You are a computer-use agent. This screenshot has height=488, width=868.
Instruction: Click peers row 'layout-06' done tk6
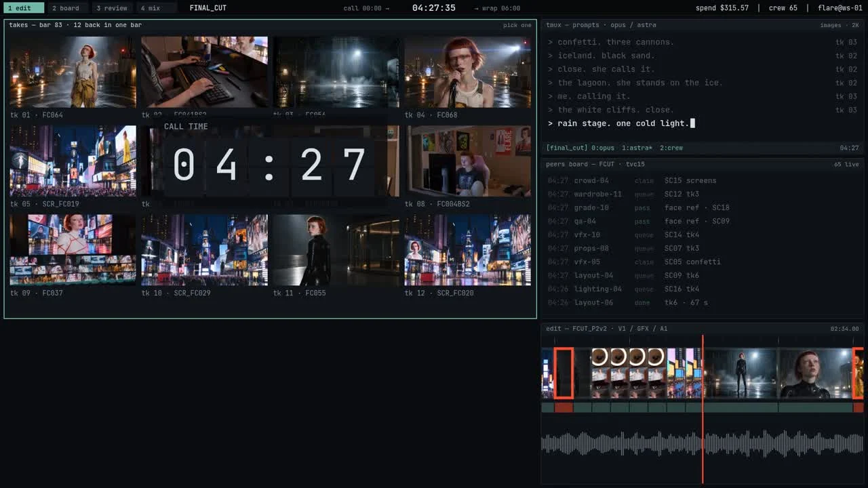(703, 302)
